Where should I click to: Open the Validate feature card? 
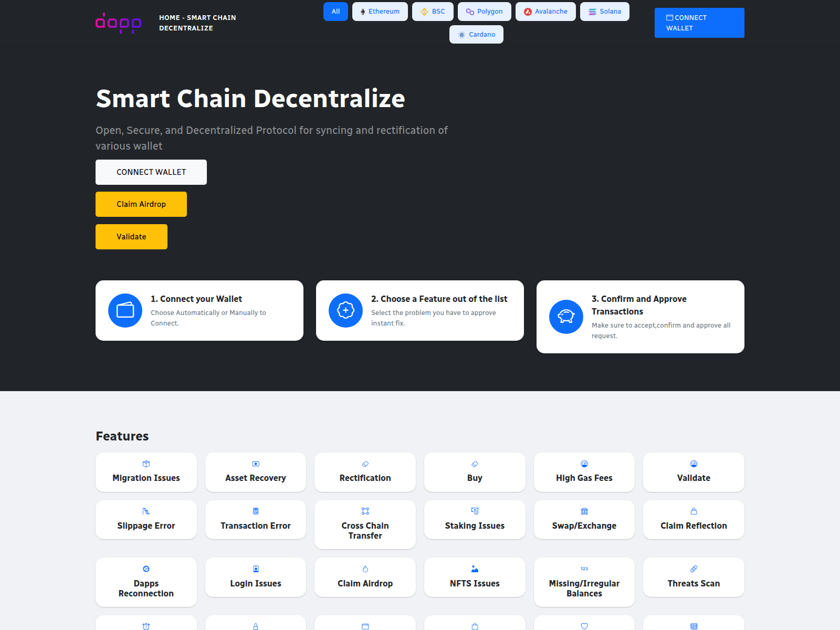(694, 472)
